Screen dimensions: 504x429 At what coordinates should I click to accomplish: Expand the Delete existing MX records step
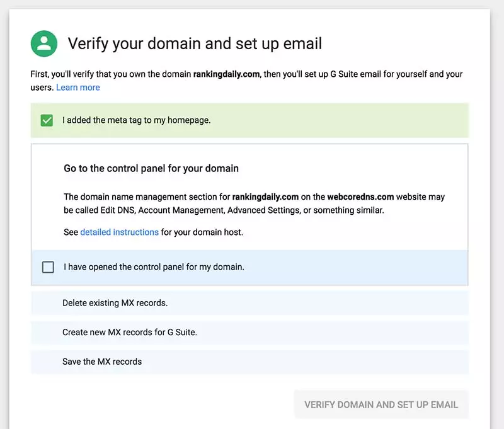(115, 303)
